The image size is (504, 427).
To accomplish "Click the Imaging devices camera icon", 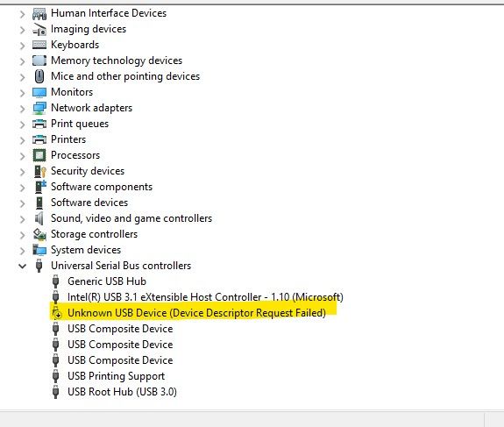I will pyautogui.click(x=39, y=29).
